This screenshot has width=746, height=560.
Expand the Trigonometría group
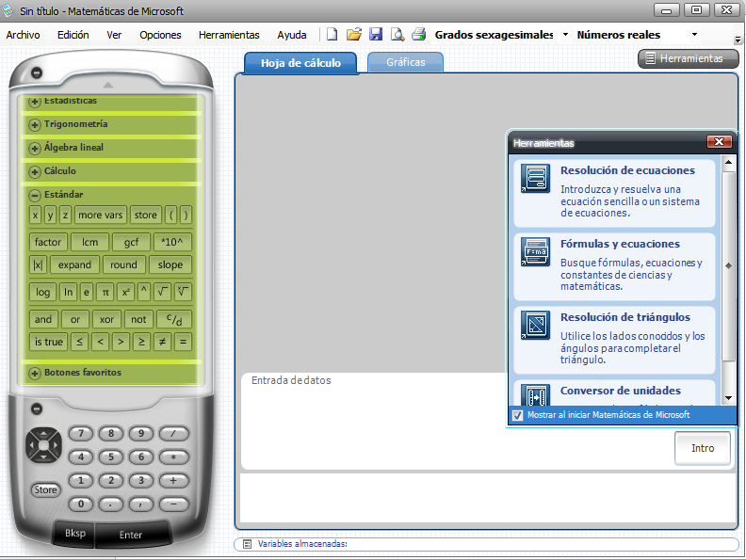click(34, 125)
